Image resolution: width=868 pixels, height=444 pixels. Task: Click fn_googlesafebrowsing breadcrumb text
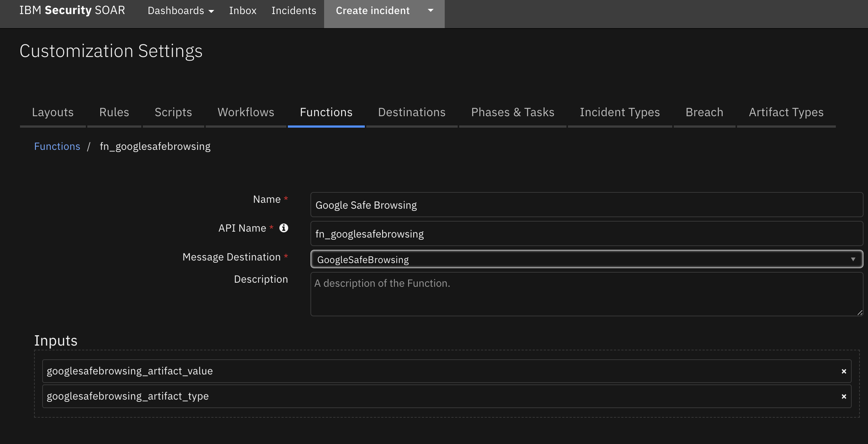[155, 147]
